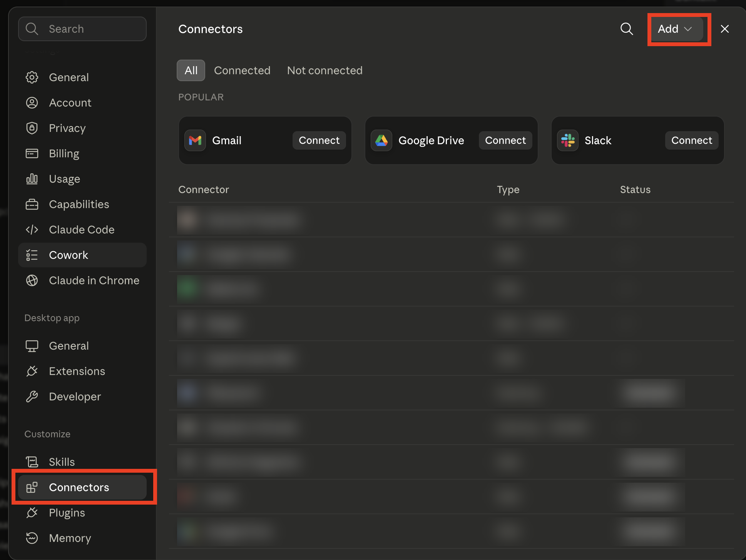Click the Connectors blocks icon
This screenshot has height=560, width=746.
[x=32, y=487]
